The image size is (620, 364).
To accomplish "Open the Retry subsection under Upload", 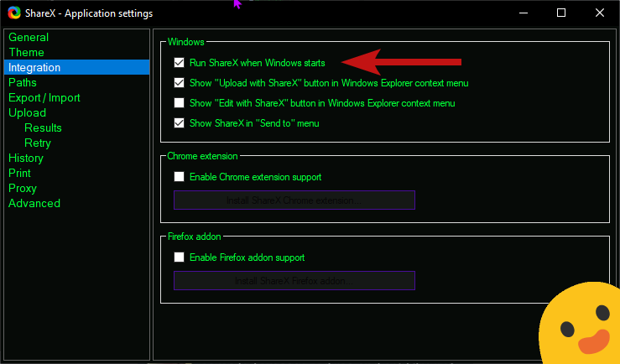I will [x=38, y=143].
